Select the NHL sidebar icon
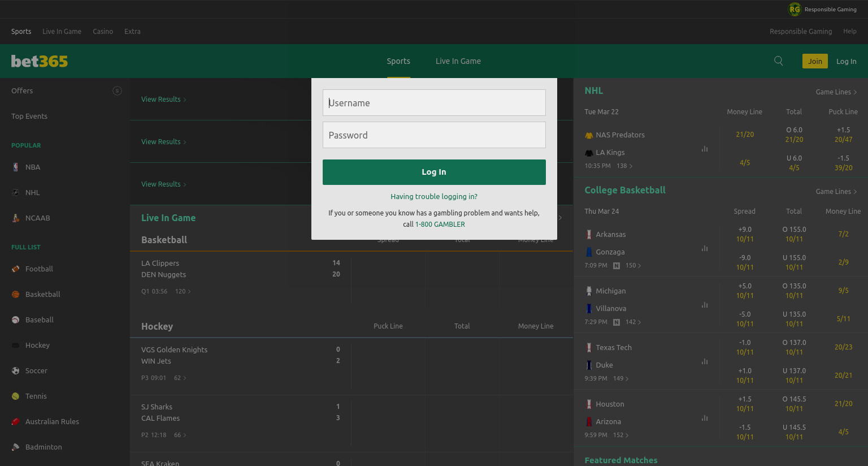The width and height of the screenshot is (868, 466). [x=15, y=192]
